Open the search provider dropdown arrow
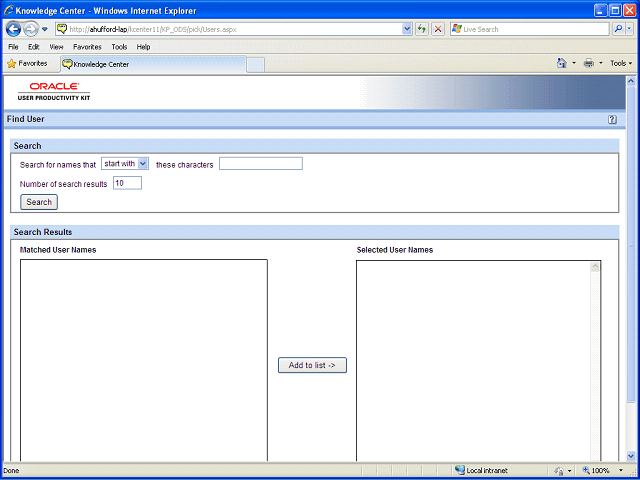 click(x=629, y=29)
